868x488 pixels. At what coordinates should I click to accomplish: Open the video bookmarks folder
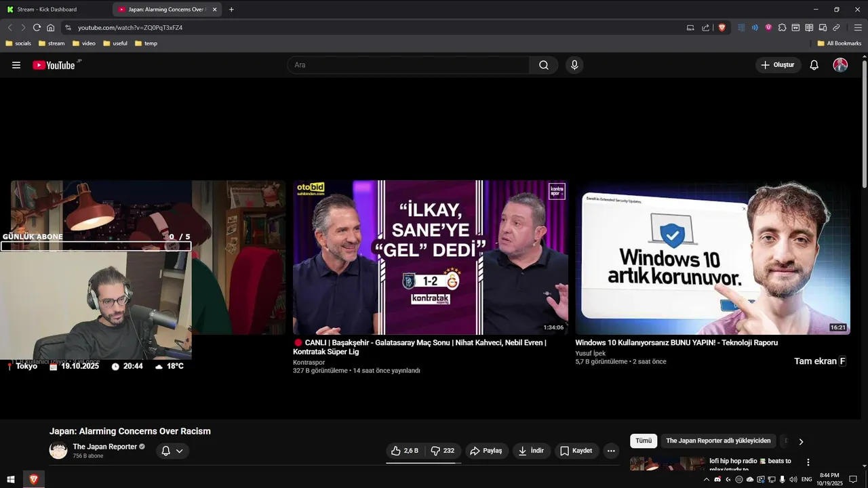(85, 43)
